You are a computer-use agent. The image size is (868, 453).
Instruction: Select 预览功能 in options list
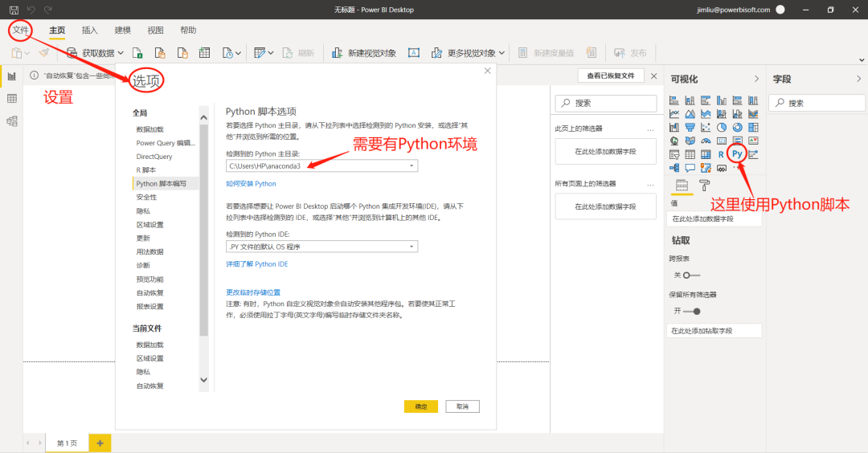150,280
